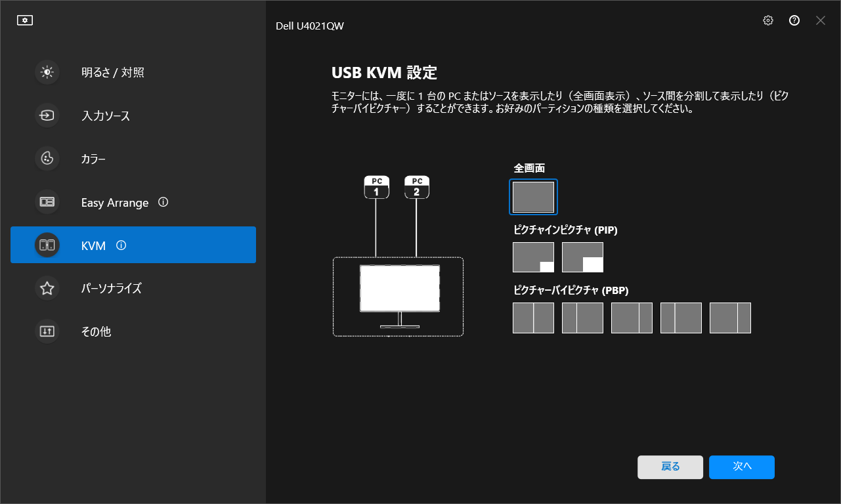Click the KVM dual-device icon

pos(47,245)
